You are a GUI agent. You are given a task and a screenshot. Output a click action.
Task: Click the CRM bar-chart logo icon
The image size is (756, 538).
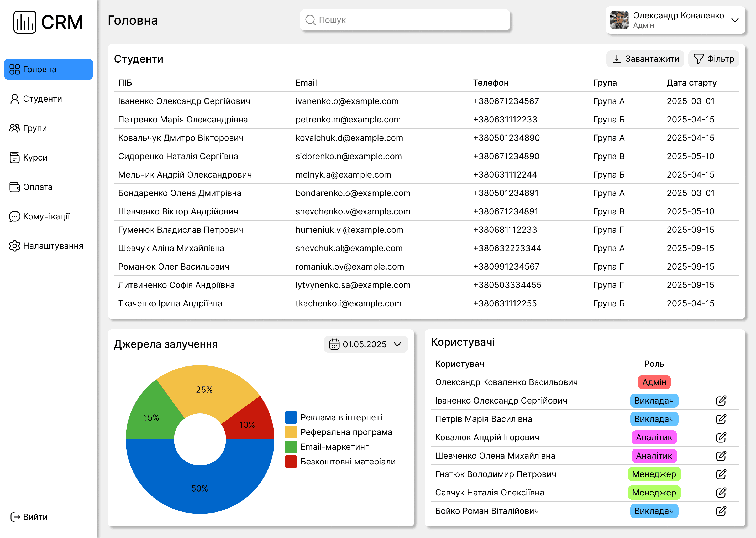[24, 22]
